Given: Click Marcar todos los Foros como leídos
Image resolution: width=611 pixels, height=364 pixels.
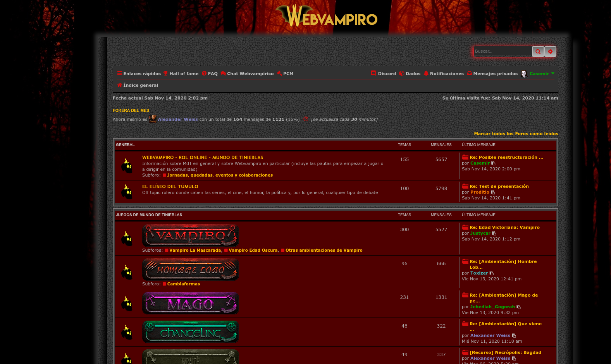Looking at the screenshot, I should pyautogui.click(x=516, y=134).
